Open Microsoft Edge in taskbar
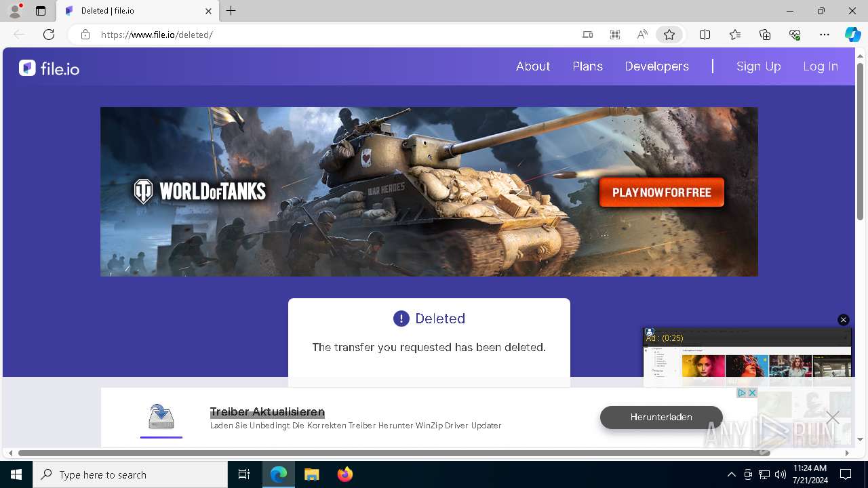This screenshot has height=488, width=868. [x=279, y=474]
